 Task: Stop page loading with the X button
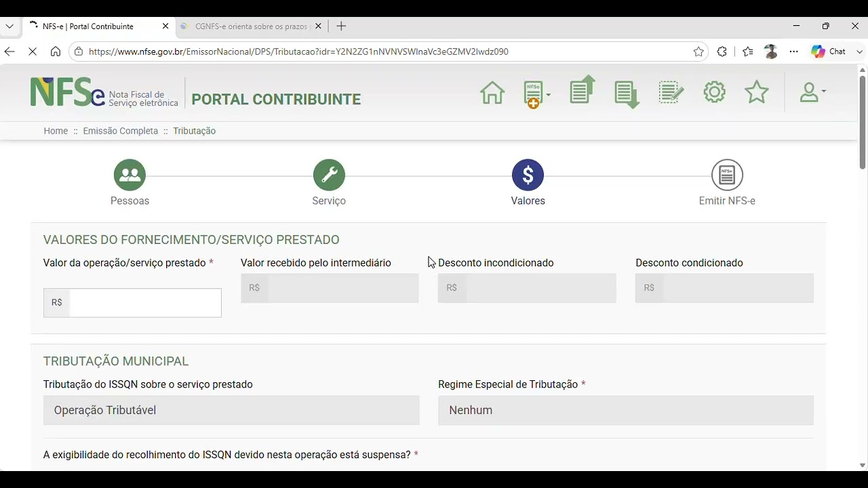[33, 52]
